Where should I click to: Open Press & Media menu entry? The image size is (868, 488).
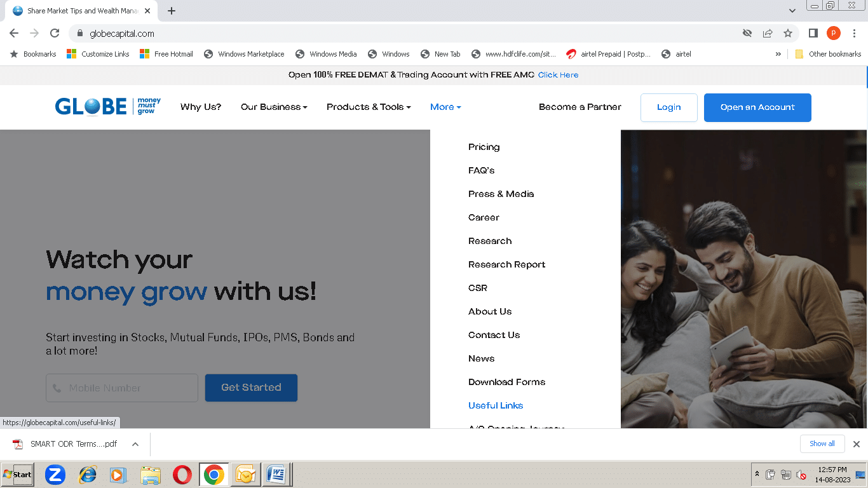click(x=501, y=194)
